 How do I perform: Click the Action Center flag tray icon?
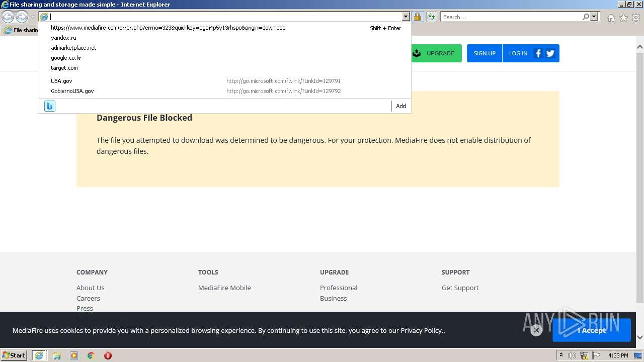click(x=596, y=355)
